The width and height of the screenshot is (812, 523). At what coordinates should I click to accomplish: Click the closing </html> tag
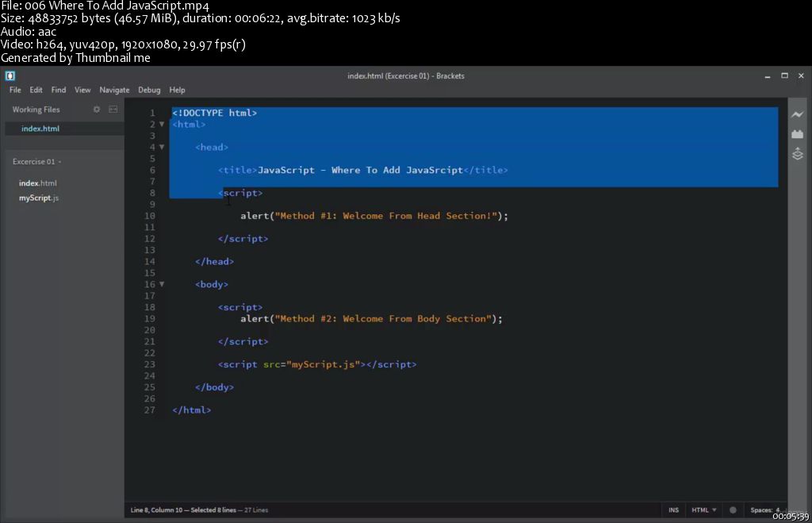pos(192,410)
